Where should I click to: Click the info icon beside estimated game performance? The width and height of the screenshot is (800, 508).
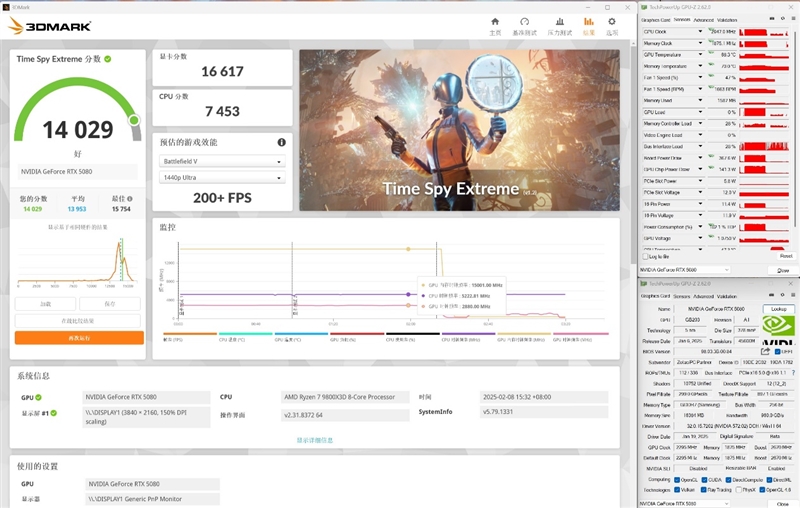point(281,143)
